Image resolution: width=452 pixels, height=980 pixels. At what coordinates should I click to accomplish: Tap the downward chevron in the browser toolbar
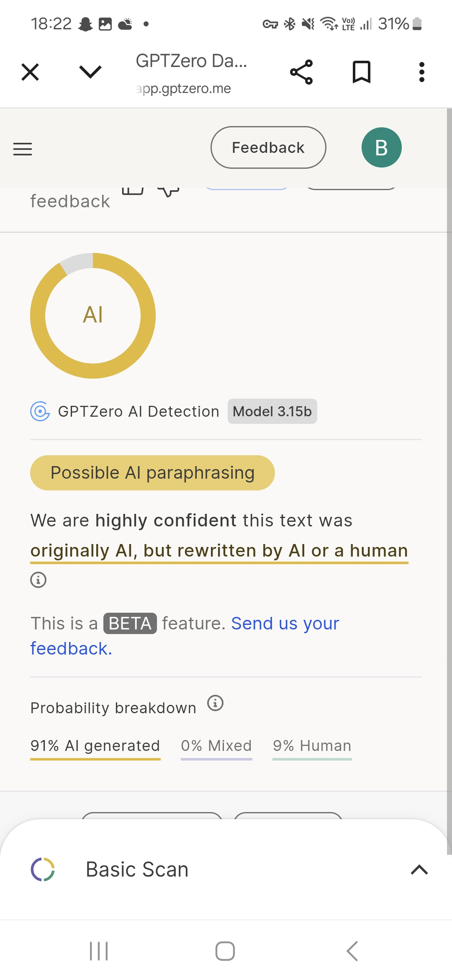tap(89, 72)
